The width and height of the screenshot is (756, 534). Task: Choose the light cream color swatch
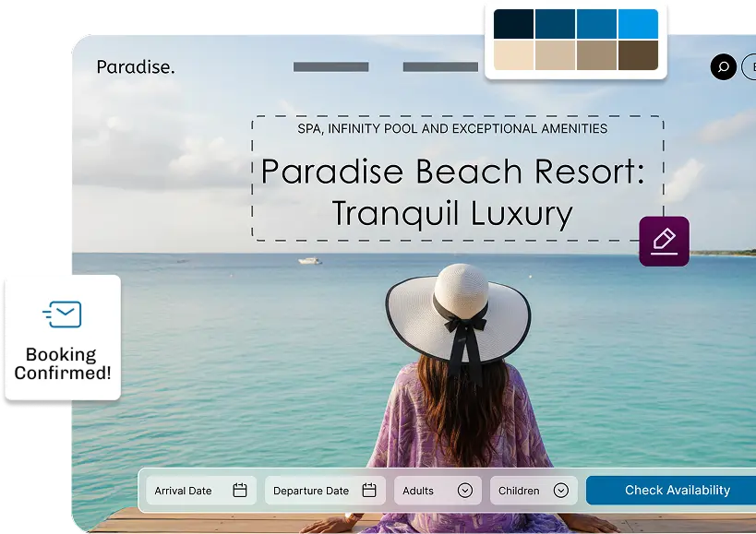point(513,55)
